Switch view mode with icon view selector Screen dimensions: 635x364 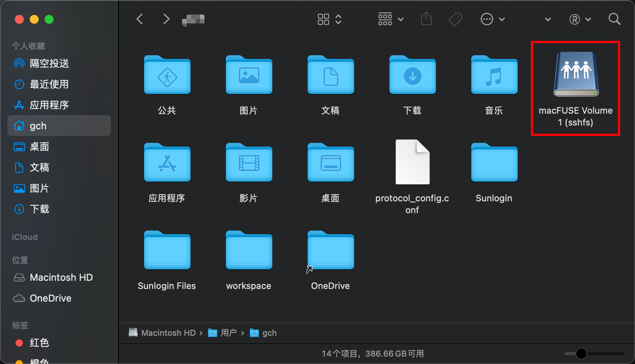pyautogui.click(x=329, y=19)
